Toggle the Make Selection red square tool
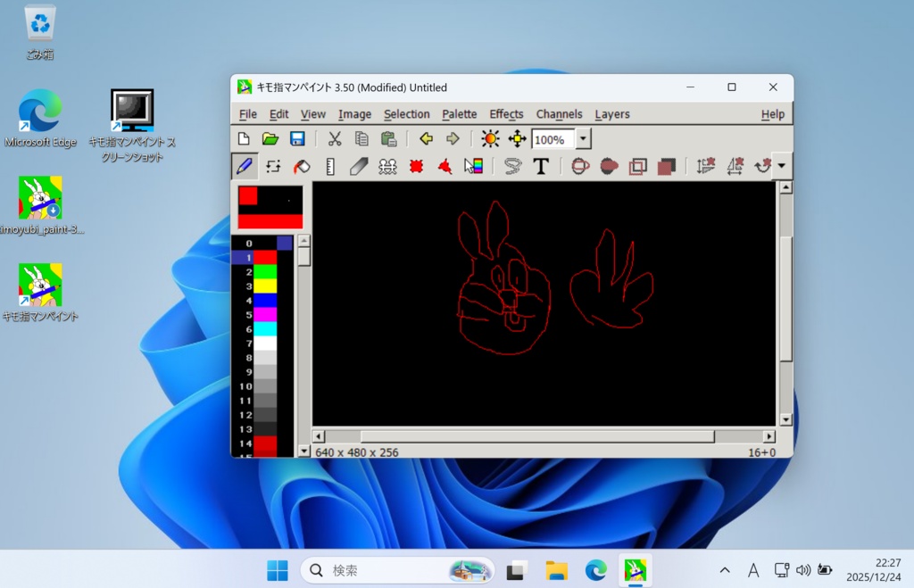This screenshot has height=588, width=914. 415,166
